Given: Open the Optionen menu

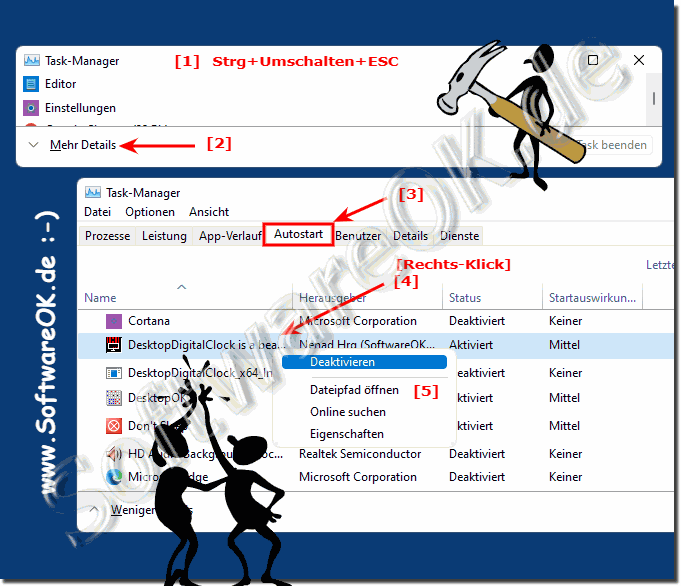Looking at the screenshot, I should click(x=150, y=212).
